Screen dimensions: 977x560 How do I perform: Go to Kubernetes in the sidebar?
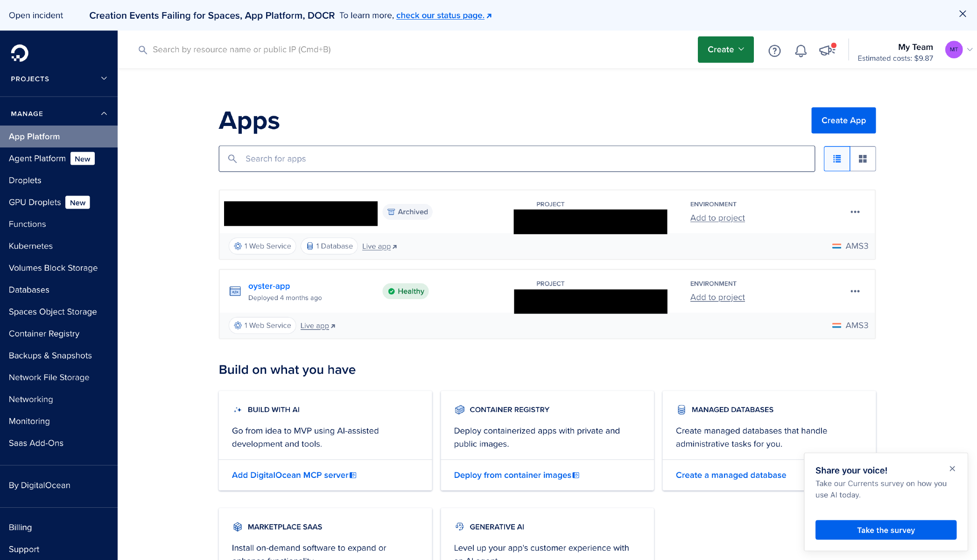(x=31, y=246)
